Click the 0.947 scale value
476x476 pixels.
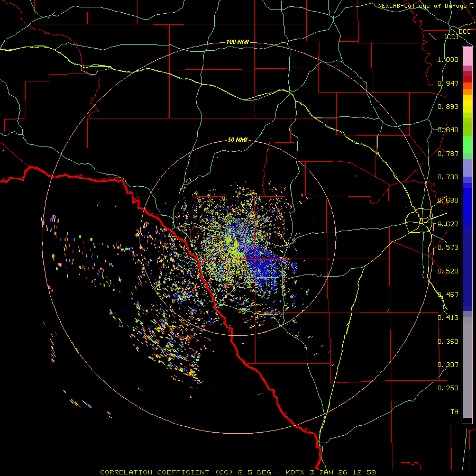coord(448,83)
